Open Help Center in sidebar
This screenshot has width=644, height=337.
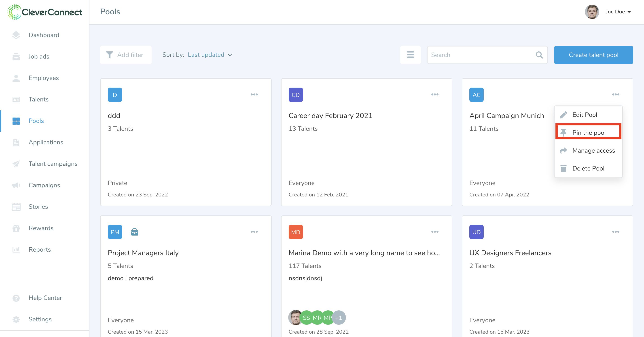coord(45,297)
